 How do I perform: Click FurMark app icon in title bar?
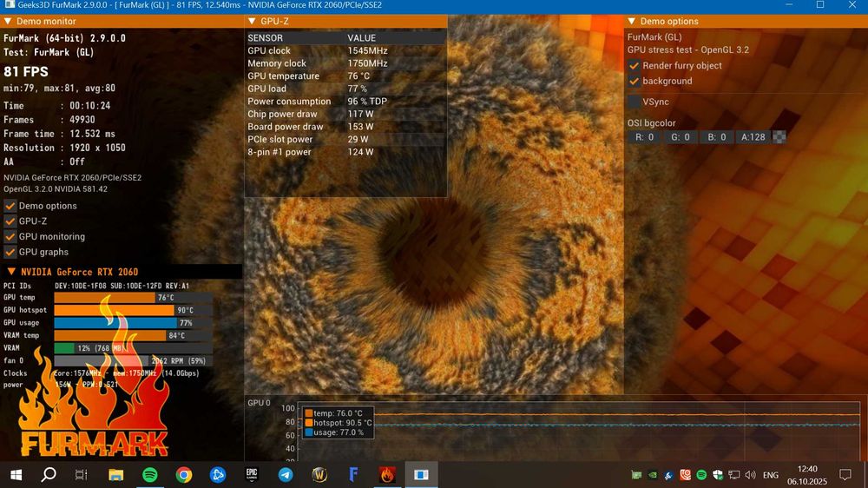(x=9, y=4)
